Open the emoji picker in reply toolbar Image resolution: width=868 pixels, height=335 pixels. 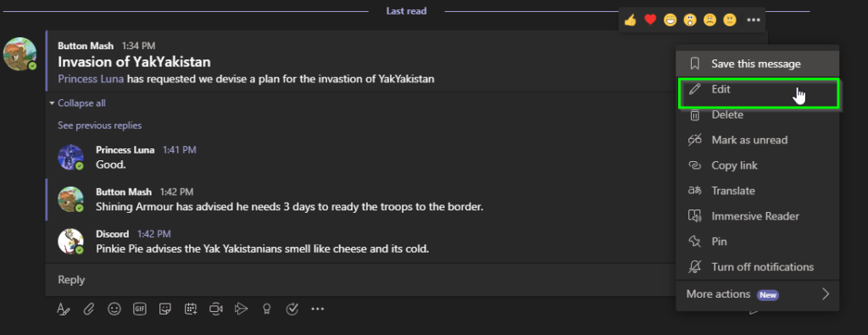(x=114, y=309)
